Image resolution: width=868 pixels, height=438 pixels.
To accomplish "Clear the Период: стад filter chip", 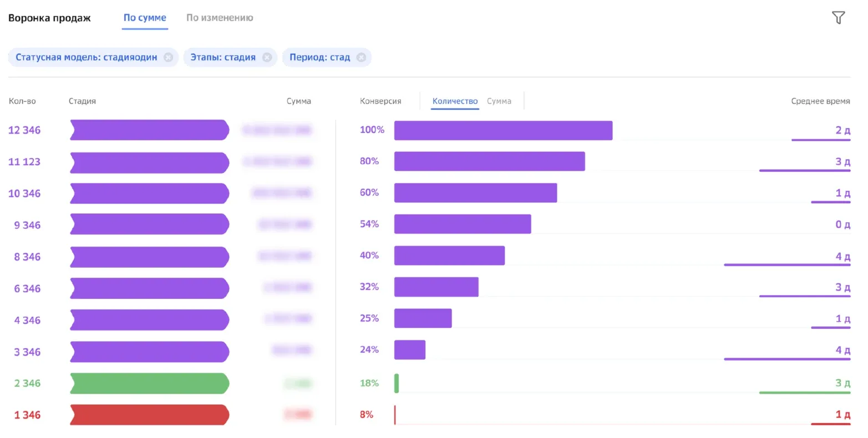I will (361, 57).
